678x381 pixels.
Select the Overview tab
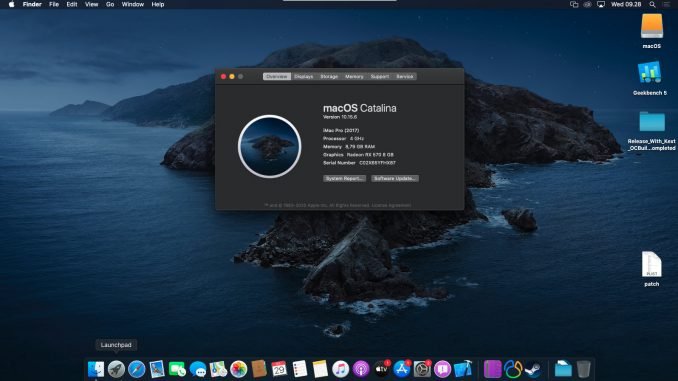[277, 77]
